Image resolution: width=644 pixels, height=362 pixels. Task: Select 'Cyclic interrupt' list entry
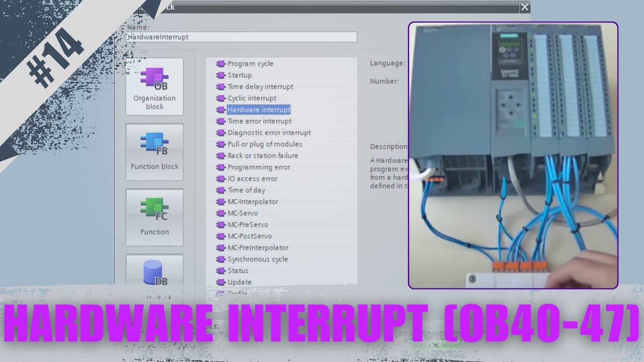click(x=252, y=99)
